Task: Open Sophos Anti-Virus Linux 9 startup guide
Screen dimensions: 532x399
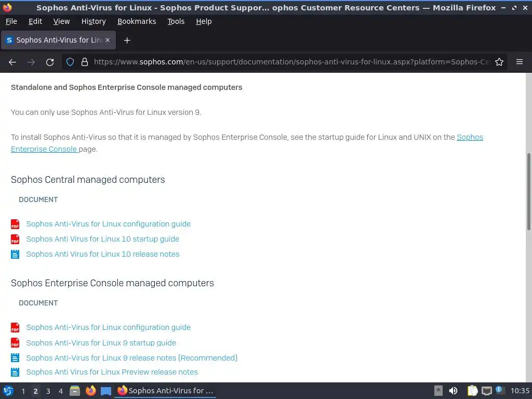Action: coord(101,343)
